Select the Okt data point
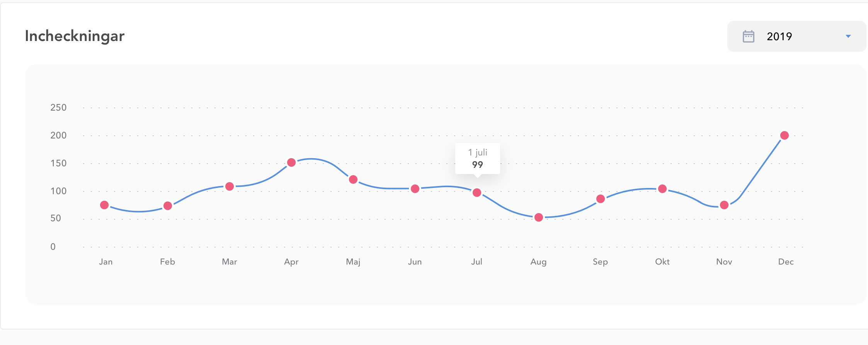The image size is (868, 345). [x=662, y=189]
